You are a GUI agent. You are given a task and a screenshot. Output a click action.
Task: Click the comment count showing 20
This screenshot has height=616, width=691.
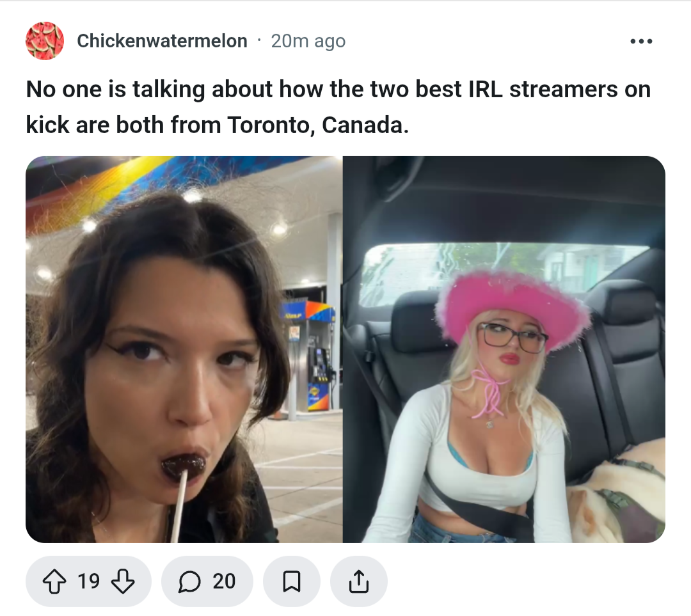[224, 581]
